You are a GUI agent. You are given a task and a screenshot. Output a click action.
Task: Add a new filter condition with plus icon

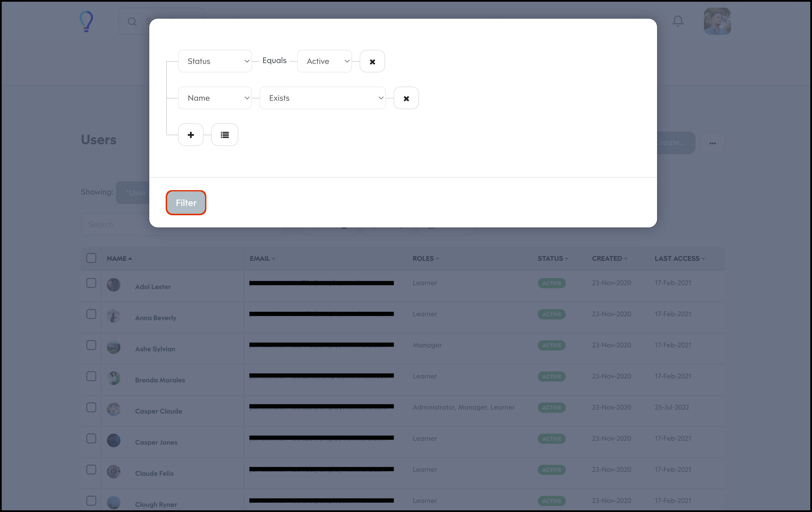coord(191,135)
